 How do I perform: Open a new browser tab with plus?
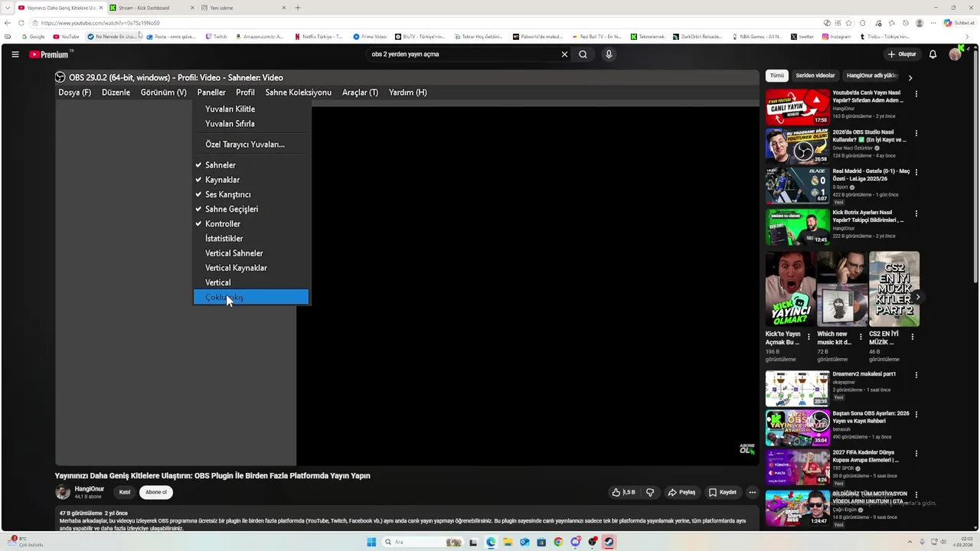(298, 8)
